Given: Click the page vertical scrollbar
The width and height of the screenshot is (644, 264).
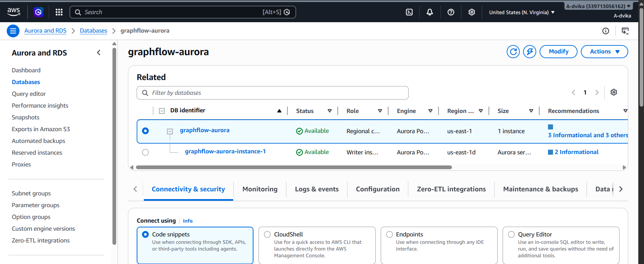Looking at the screenshot, I should click(641, 57).
